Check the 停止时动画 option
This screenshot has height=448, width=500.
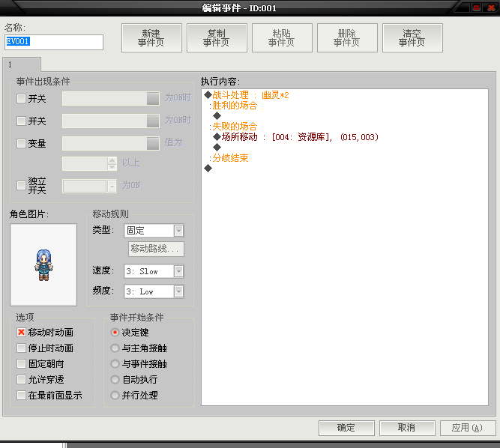(22, 348)
